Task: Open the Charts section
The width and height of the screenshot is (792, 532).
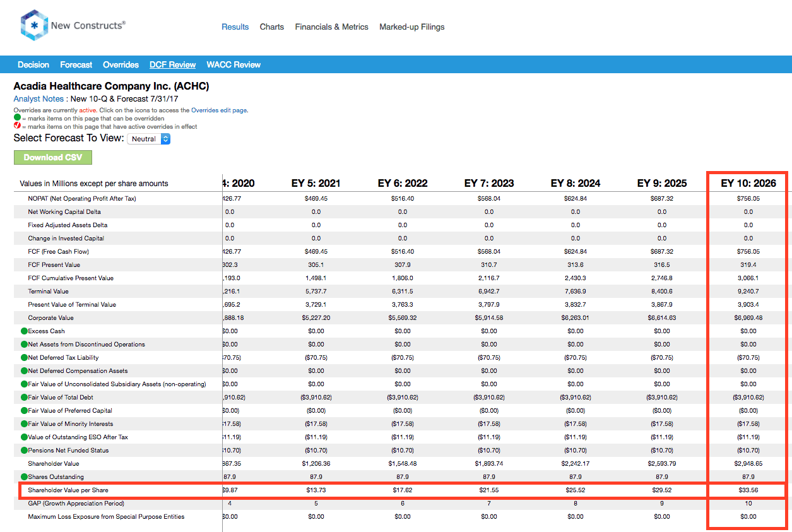Action: [x=272, y=27]
